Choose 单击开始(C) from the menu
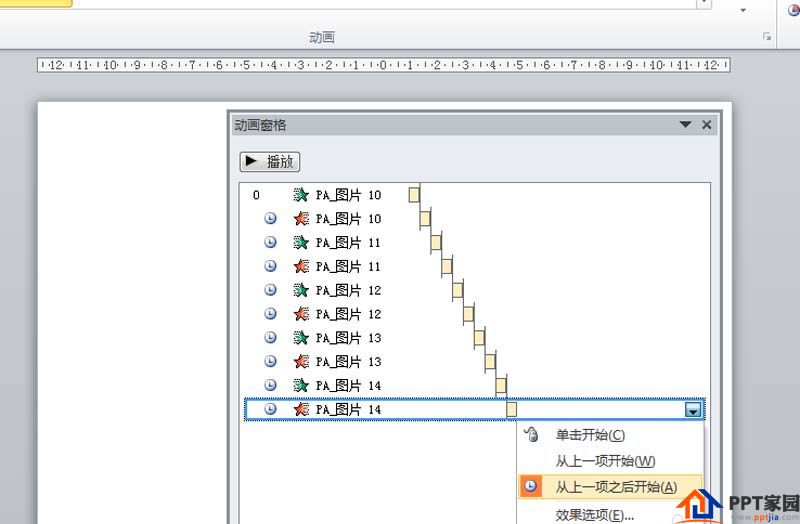The image size is (800, 524). [x=590, y=435]
